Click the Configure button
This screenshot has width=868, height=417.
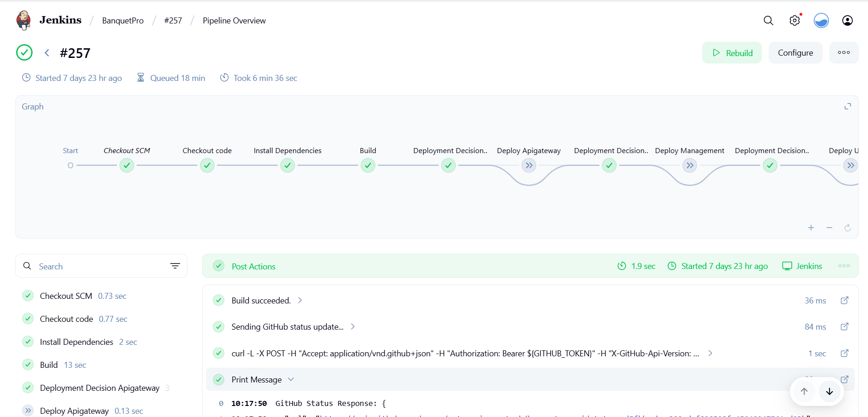(795, 53)
